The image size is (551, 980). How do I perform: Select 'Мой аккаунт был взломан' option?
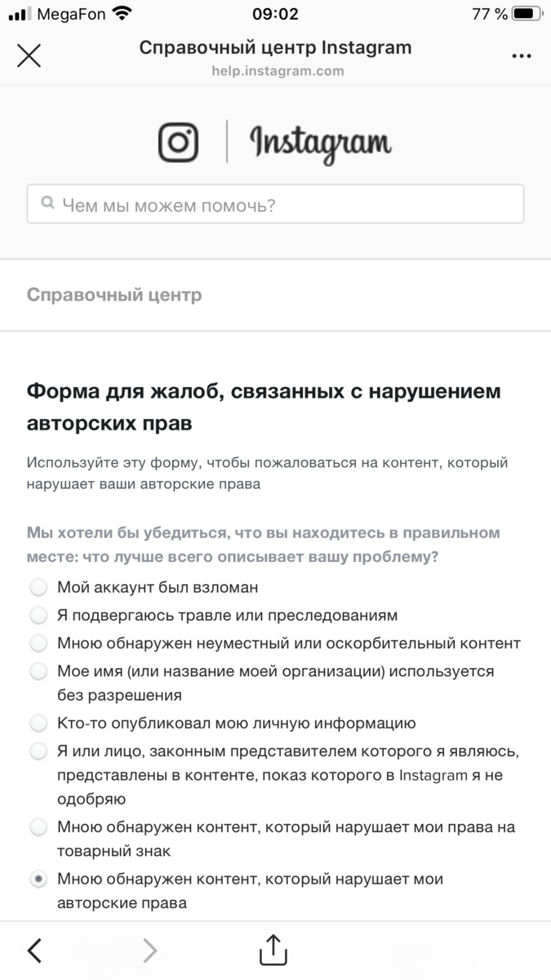click(38, 587)
